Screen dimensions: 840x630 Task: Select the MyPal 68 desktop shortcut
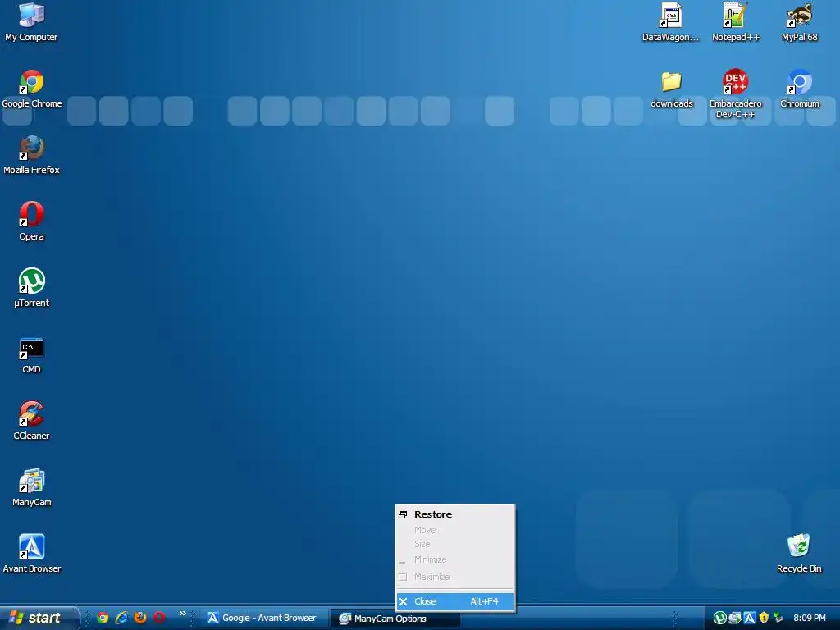[x=800, y=22]
